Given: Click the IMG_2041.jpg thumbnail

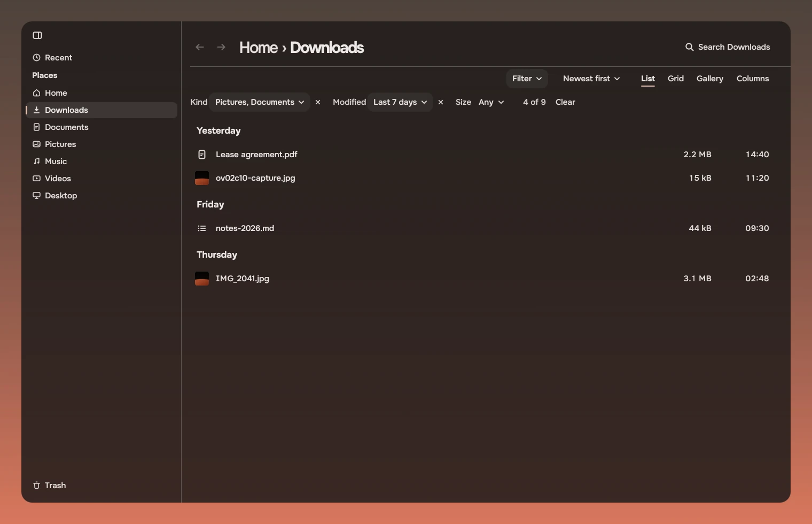Looking at the screenshot, I should 202,279.
